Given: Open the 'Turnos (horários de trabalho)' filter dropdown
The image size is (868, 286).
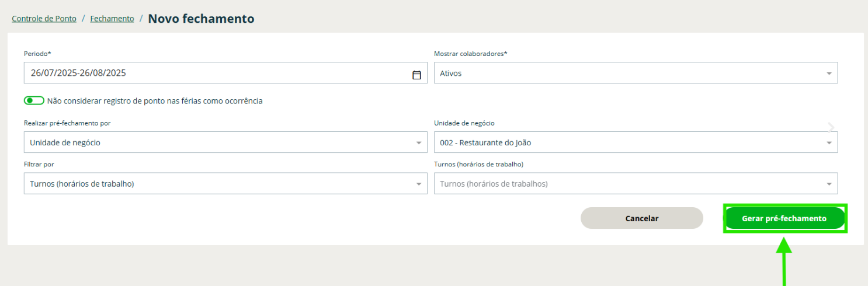Looking at the screenshot, I should 216,184.
